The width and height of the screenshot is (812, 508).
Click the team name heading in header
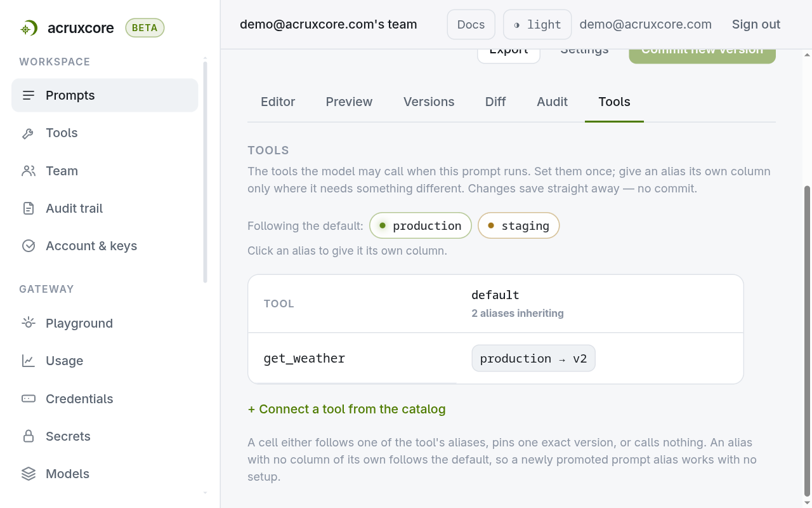329,25
